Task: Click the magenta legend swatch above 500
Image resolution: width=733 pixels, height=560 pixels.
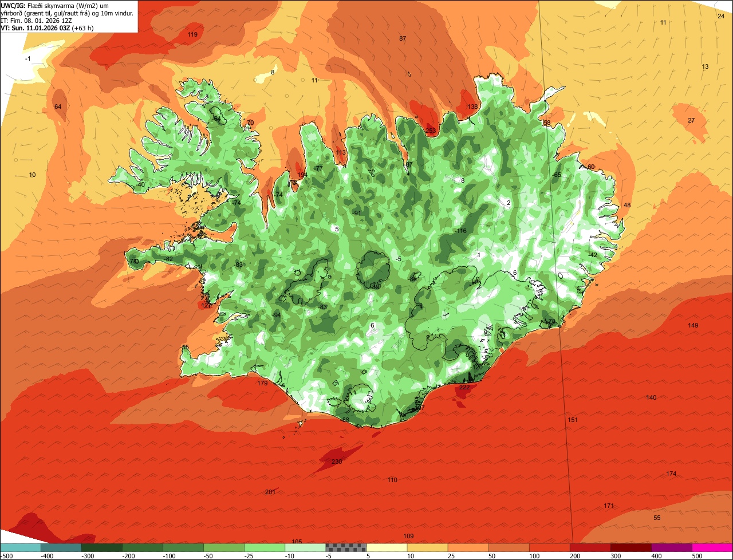Action: 712,547
